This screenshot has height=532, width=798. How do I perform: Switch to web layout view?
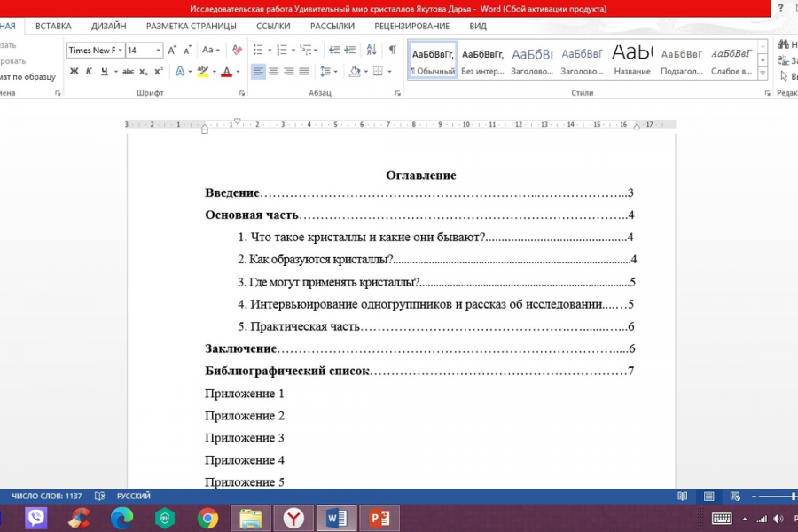coord(735,496)
